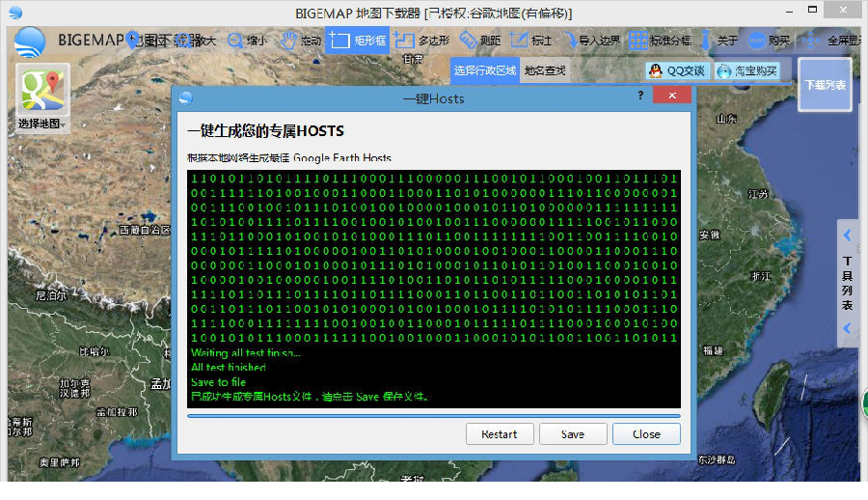Minimize the BIGEMAP main window

coord(789,11)
